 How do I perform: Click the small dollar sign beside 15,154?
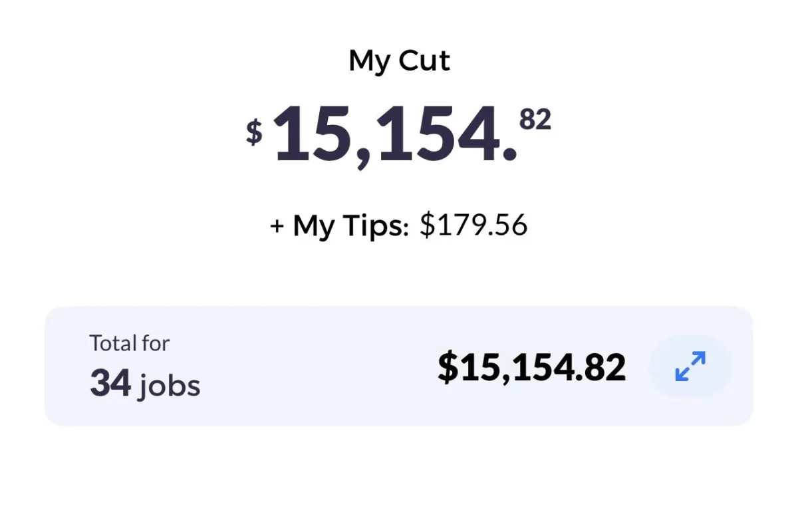(254, 132)
